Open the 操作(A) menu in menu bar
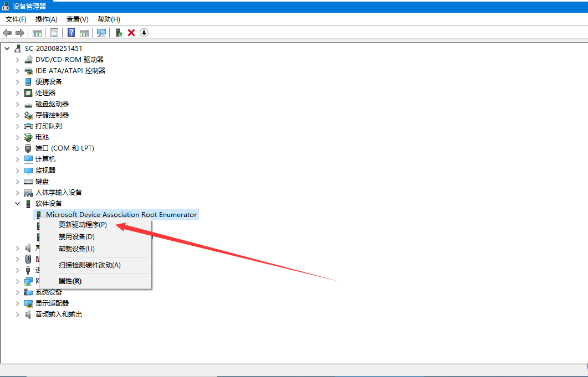The image size is (588, 377). pyautogui.click(x=47, y=19)
